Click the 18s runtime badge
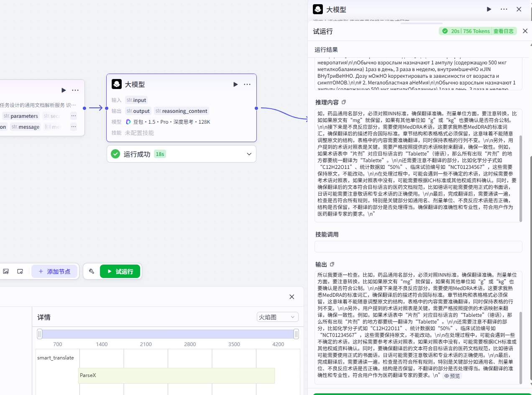Screen dimensions: 532x395 160,154
